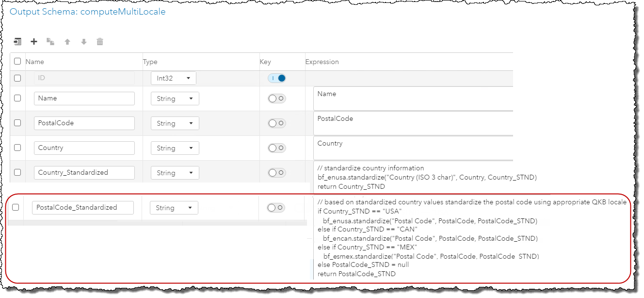
Task: Delete the field with the trash can icon
Action: [x=100, y=42]
